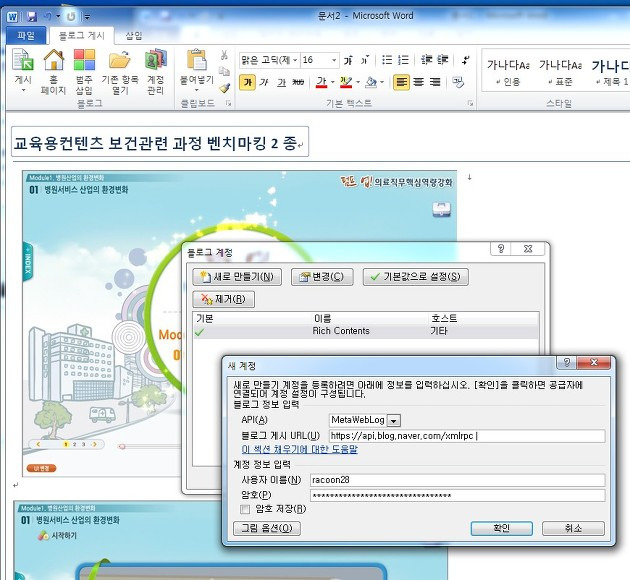
Task: Check the 암호 저장(R) checkbox
Action: (245, 509)
